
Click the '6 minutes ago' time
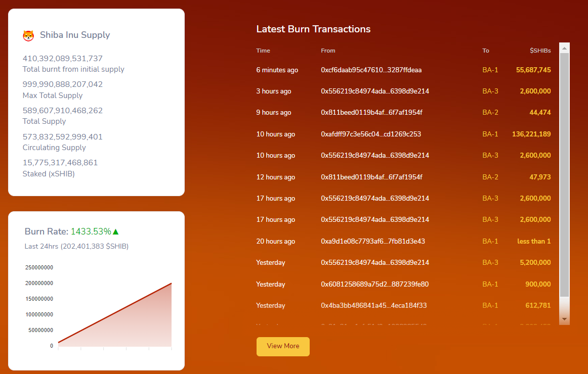click(277, 70)
